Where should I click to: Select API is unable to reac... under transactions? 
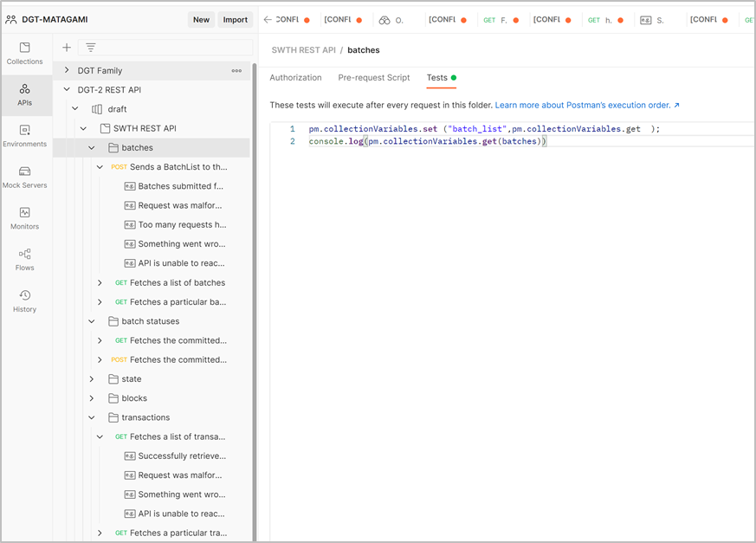[181, 514]
